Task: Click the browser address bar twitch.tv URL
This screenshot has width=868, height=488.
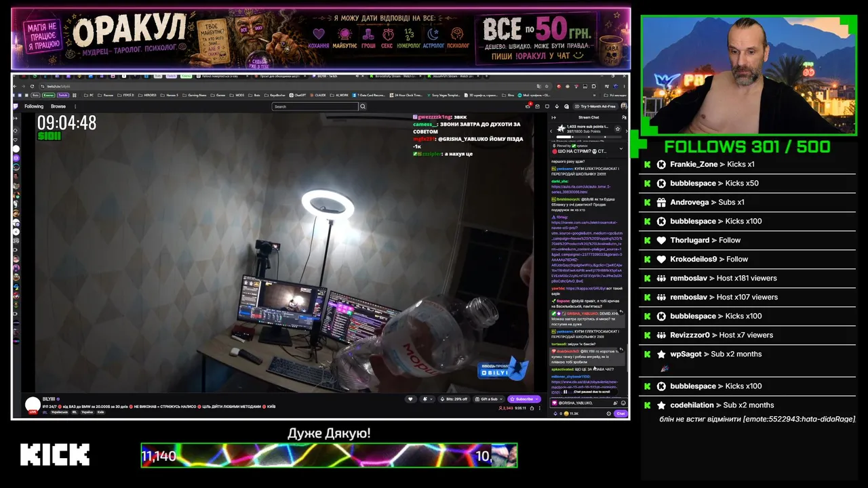Action: pos(58,86)
